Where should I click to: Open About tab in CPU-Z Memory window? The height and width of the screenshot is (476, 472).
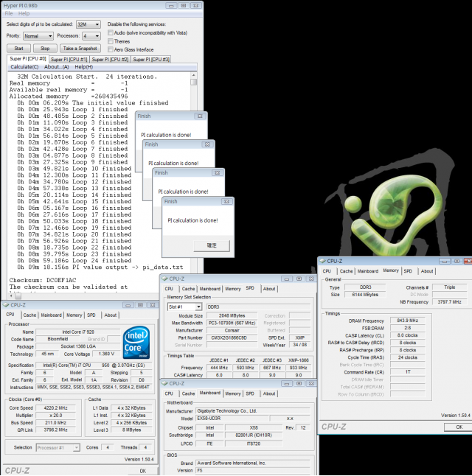coord(427,271)
